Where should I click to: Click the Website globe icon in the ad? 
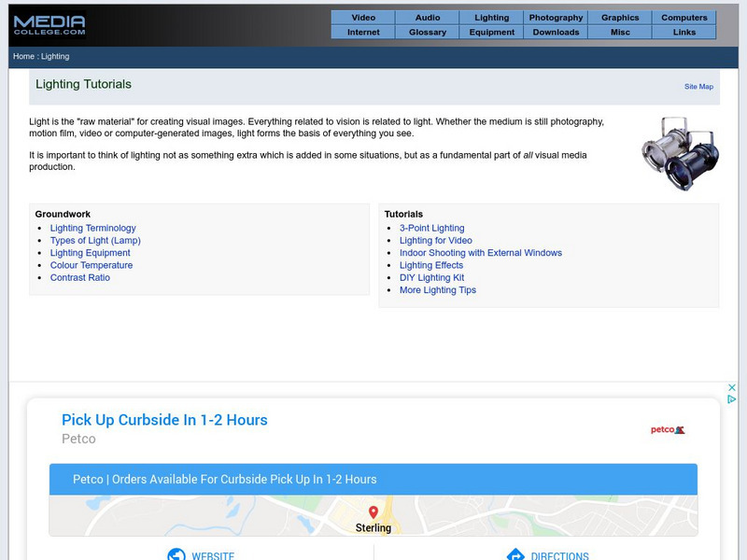click(176, 554)
